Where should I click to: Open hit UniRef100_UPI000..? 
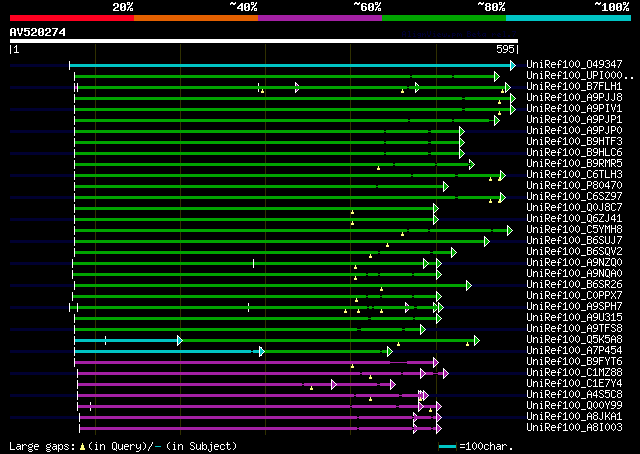click(580, 75)
